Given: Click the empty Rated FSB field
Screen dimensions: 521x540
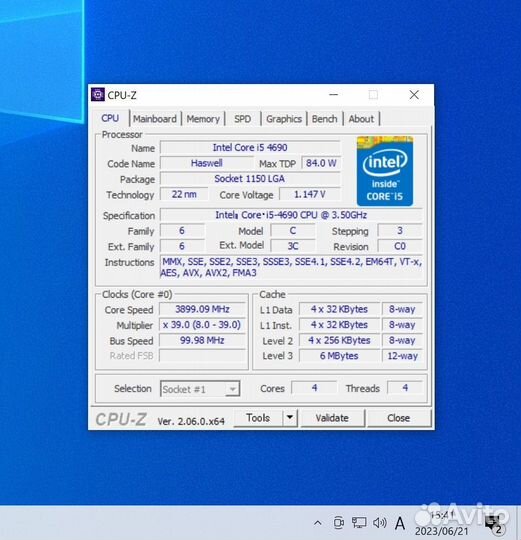Looking at the screenshot, I should point(202,356).
